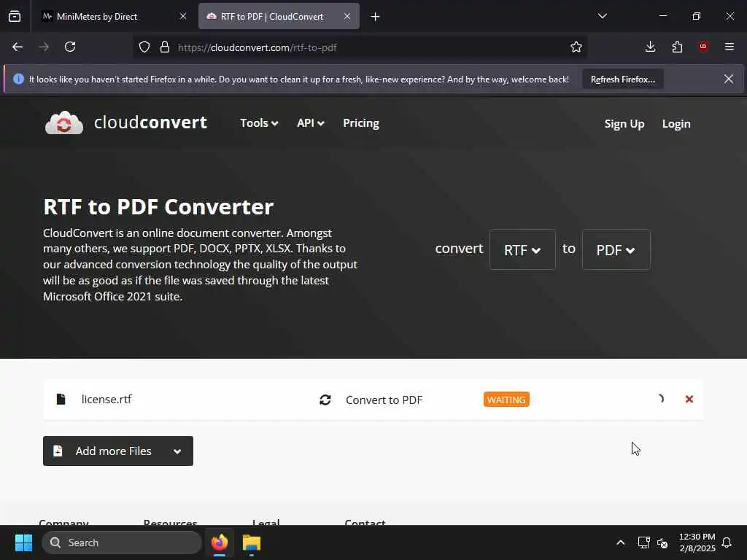
Task: Click the Add more Files button
Action: 117,451
